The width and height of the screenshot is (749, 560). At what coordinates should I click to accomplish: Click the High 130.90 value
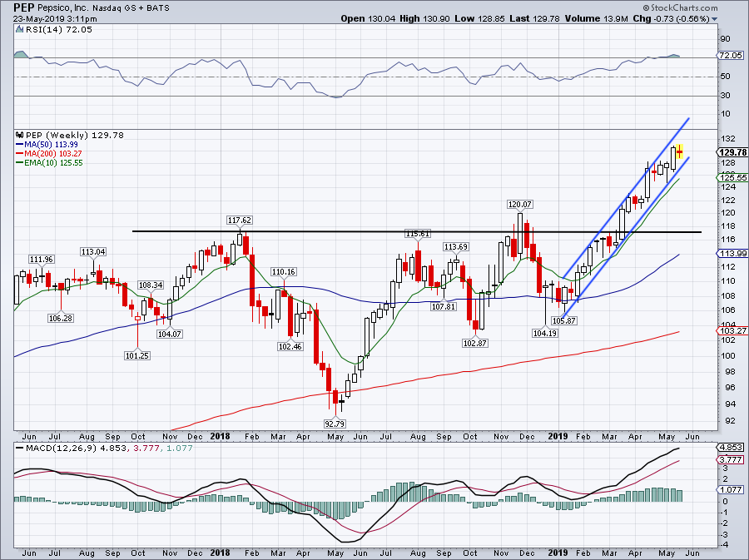click(x=425, y=18)
